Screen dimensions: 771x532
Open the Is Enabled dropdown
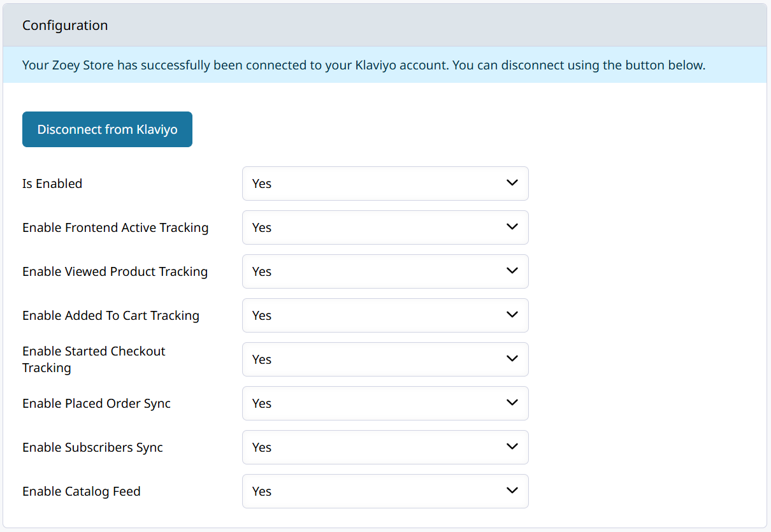coord(385,183)
